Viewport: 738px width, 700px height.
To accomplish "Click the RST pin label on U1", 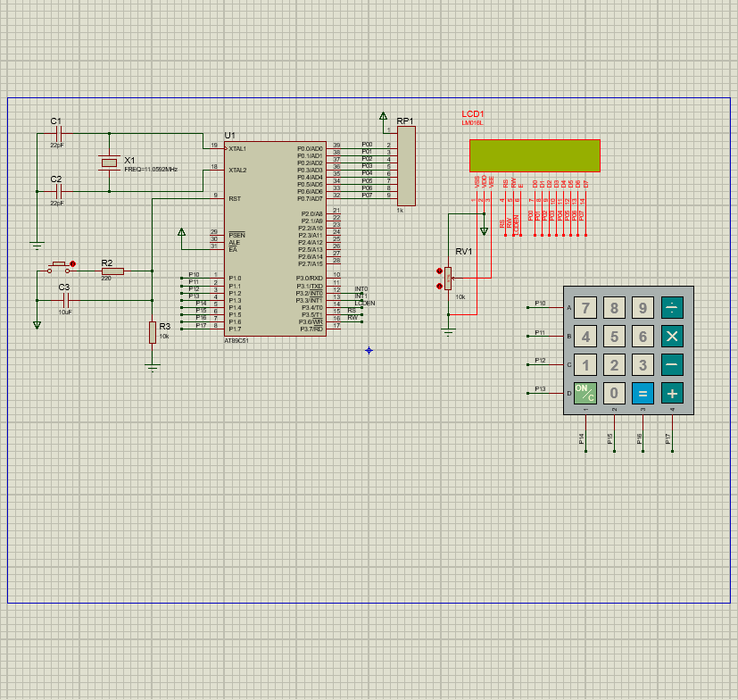I will click(235, 199).
